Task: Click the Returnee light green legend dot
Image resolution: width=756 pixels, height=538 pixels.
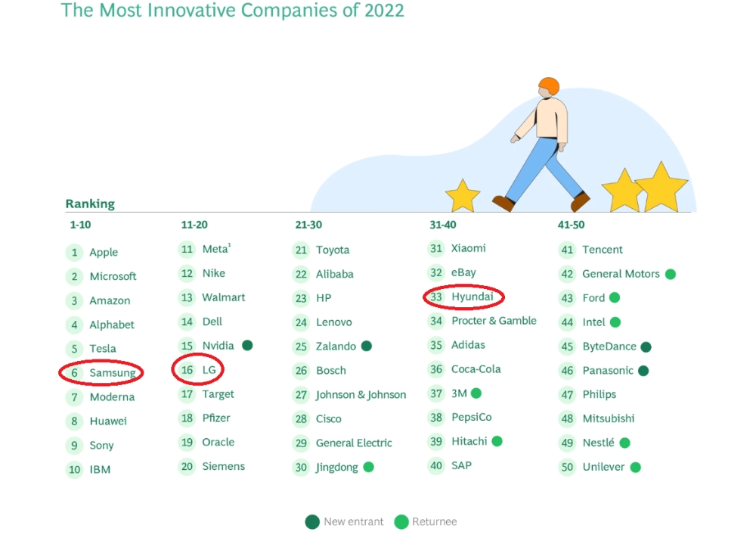Action: (401, 521)
